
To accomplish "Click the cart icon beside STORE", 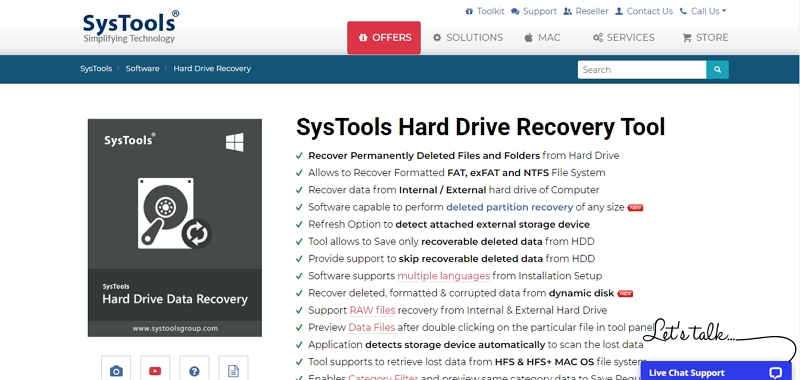I will click(x=687, y=38).
